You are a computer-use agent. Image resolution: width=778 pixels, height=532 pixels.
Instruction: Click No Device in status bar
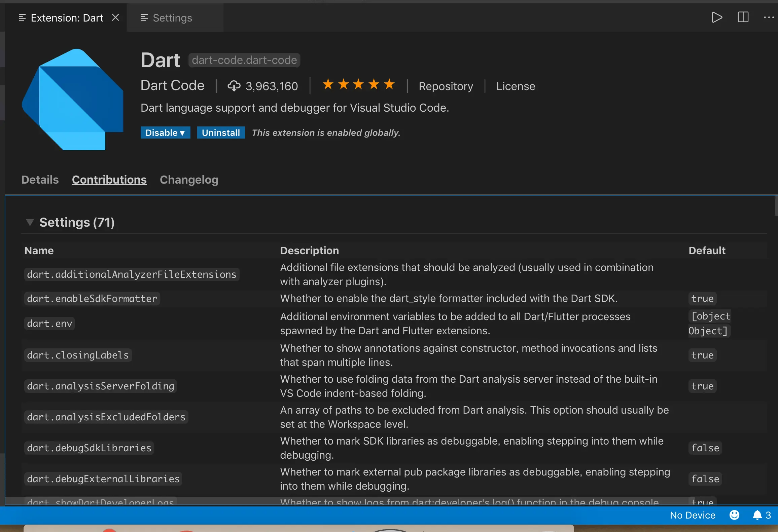click(x=692, y=515)
